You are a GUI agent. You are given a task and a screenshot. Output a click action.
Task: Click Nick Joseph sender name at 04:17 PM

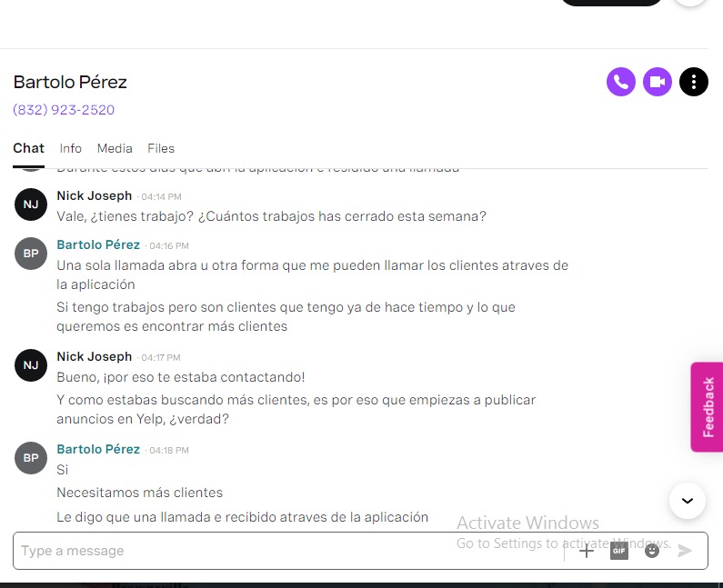pos(94,356)
